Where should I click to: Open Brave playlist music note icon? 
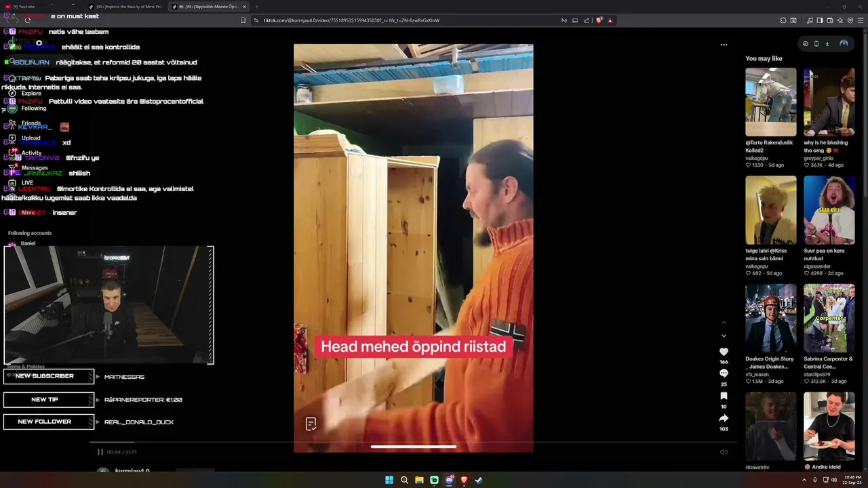[810, 20]
